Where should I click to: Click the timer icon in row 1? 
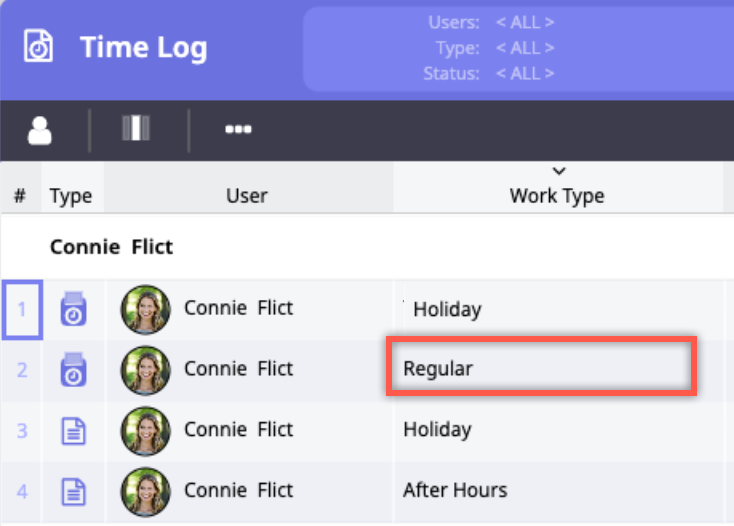[75, 309]
